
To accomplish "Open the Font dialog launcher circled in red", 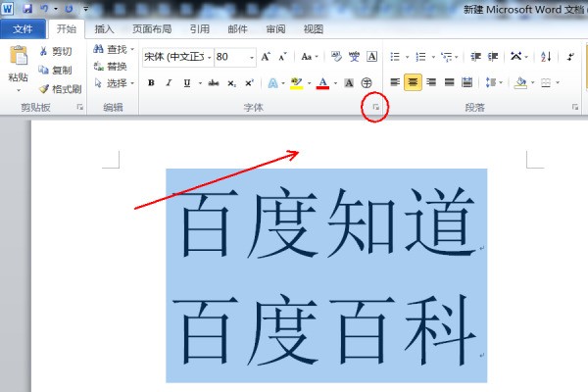I will tap(374, 106).
